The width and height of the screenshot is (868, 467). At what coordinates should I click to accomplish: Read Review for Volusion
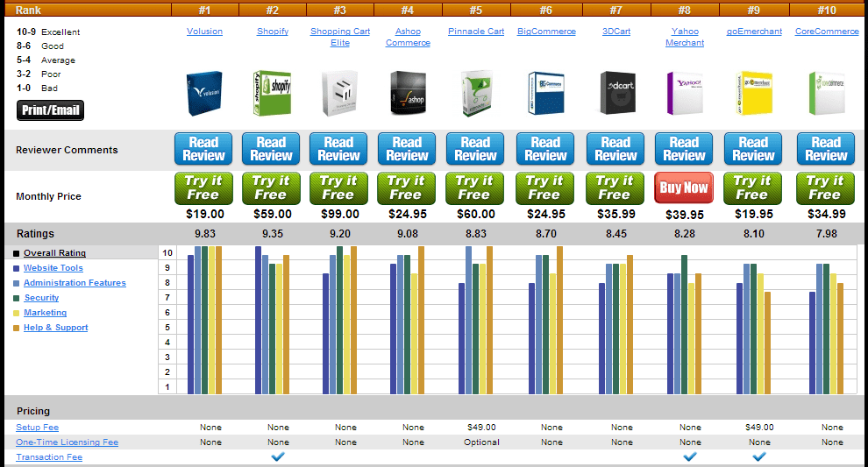[x=203, y=149]
